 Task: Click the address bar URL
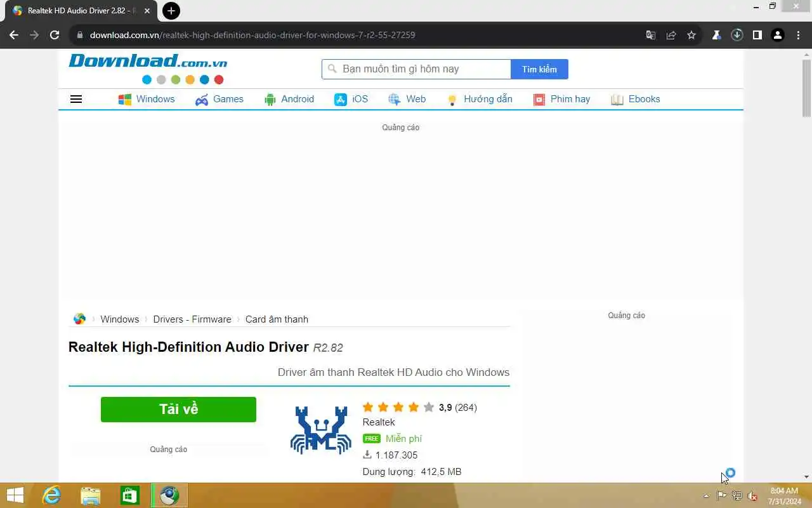[252, 35]
